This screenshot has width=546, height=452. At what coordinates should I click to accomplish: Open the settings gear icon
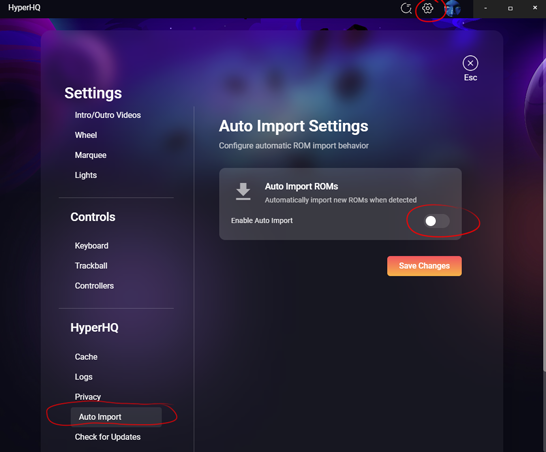click(428, 8)
